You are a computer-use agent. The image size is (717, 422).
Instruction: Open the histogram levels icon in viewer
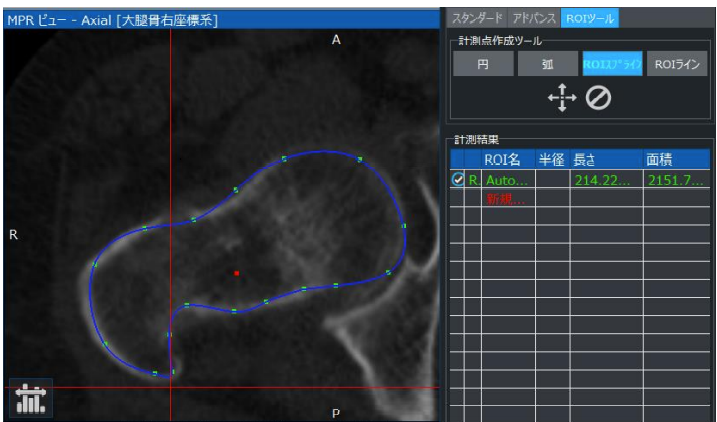click(x=31, y=398)
